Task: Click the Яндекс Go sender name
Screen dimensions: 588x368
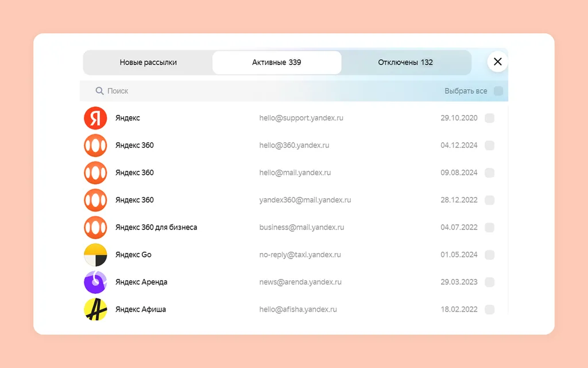Action: pyautogui.click(x=133, y=255)
